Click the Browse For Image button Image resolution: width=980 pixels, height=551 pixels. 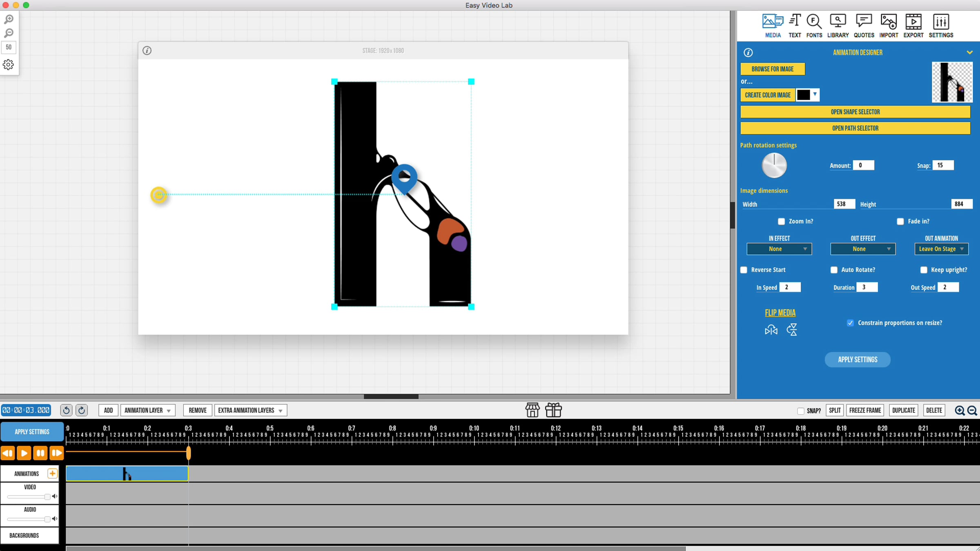tap(773, 69)
